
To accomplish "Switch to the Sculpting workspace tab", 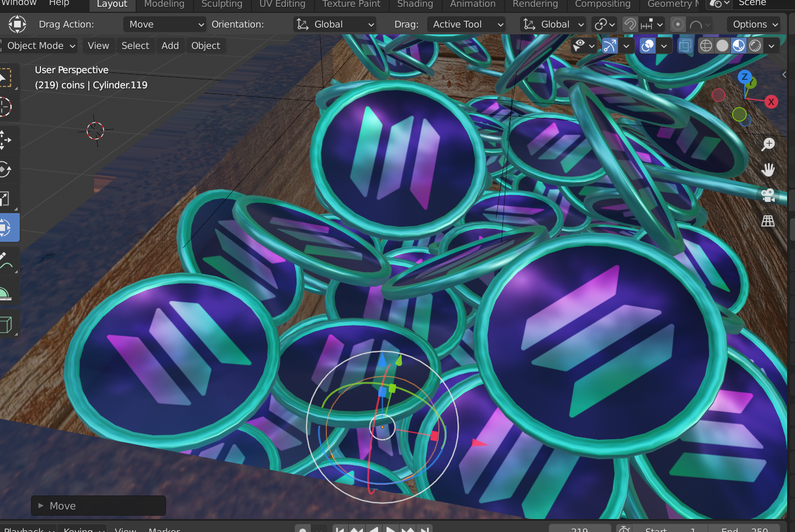I will coord(222,4).
